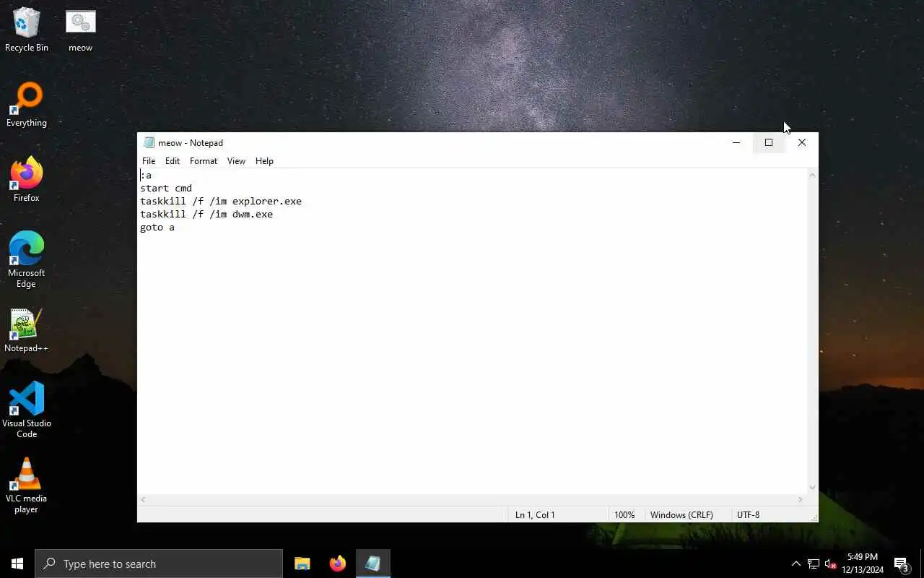The image size is (924, 578).
Task: Launch Firefox from the taskbar
Action: (337, 564)
